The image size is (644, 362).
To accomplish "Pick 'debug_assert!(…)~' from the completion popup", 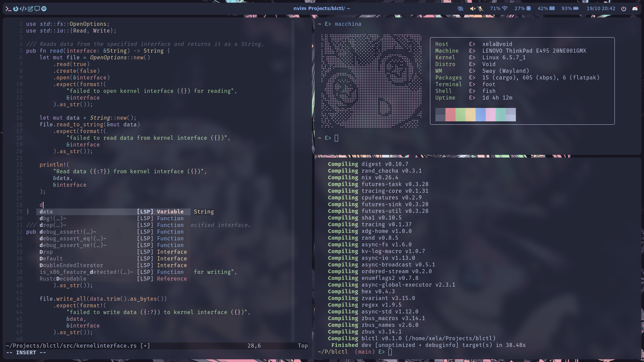I will point(113,232).
